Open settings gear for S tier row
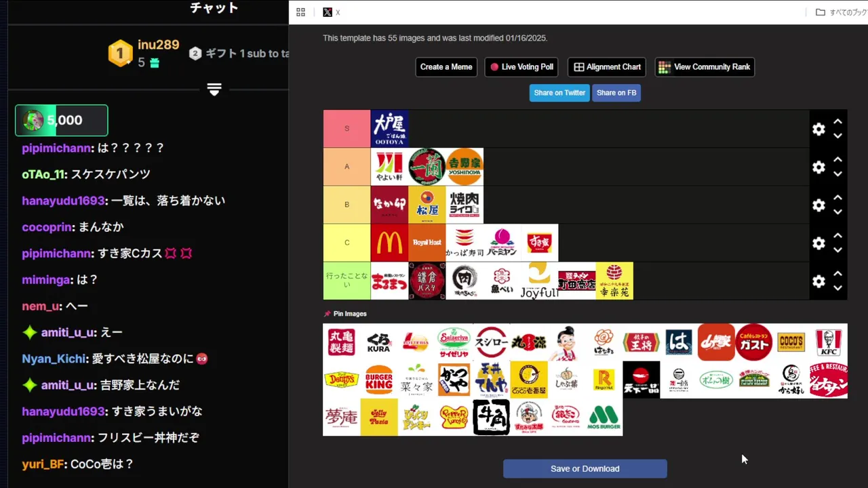 click(818, 129)
